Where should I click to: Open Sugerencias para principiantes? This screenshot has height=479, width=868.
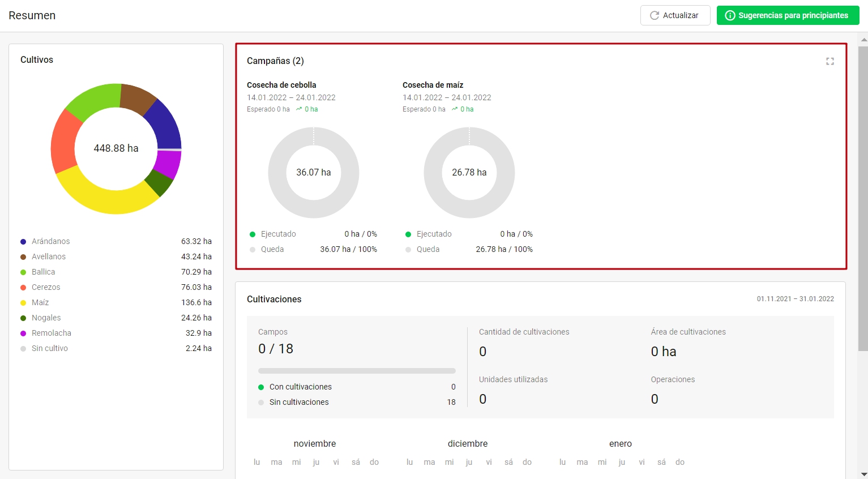788,15
